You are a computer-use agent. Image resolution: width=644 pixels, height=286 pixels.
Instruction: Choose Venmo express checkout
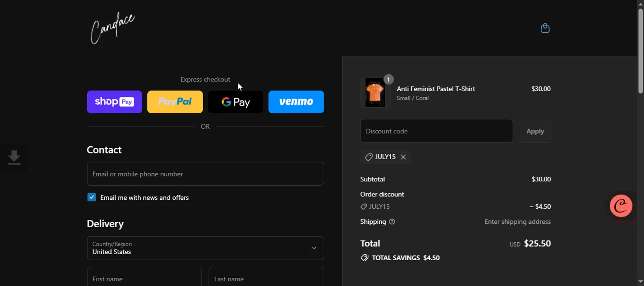coord(296,102)
